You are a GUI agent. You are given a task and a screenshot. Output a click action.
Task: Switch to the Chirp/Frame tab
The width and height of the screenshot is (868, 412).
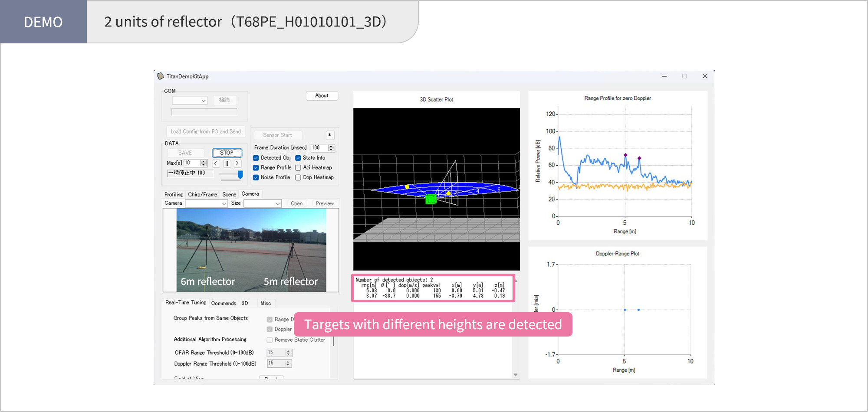coord(202,194)
